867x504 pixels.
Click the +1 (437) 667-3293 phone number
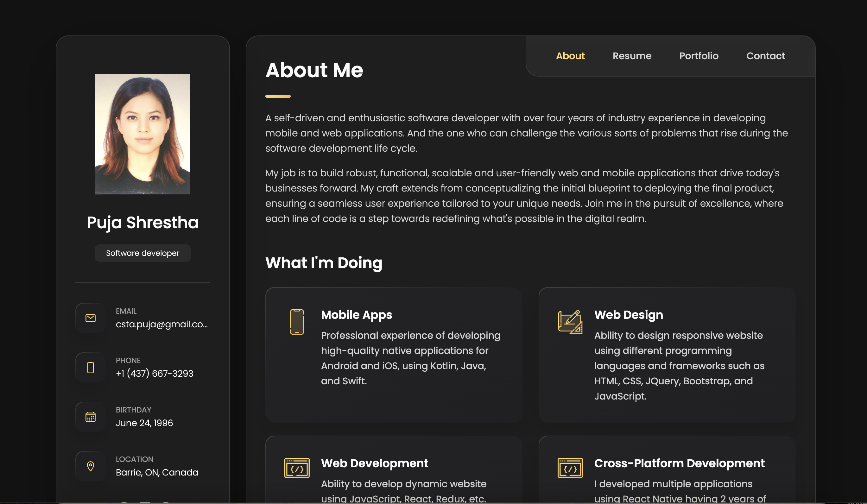point(155,374)
